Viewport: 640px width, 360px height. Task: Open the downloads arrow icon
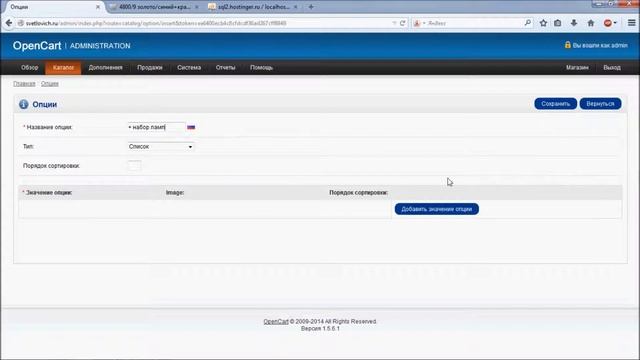click(x=574, y=23)
